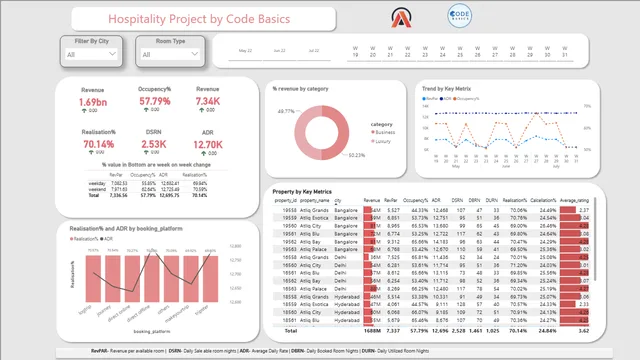
Task: Select week W 26 slicer
Action: coord(478,52)
